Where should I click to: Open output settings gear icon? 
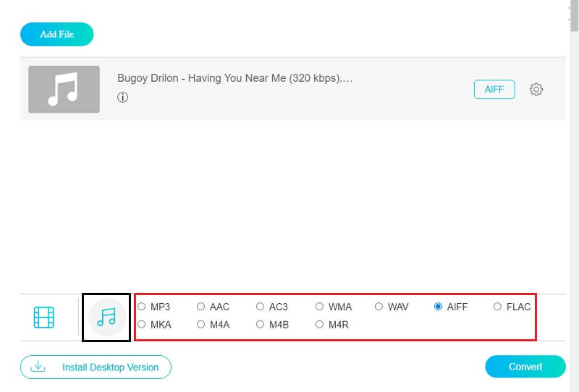point(536,90)
